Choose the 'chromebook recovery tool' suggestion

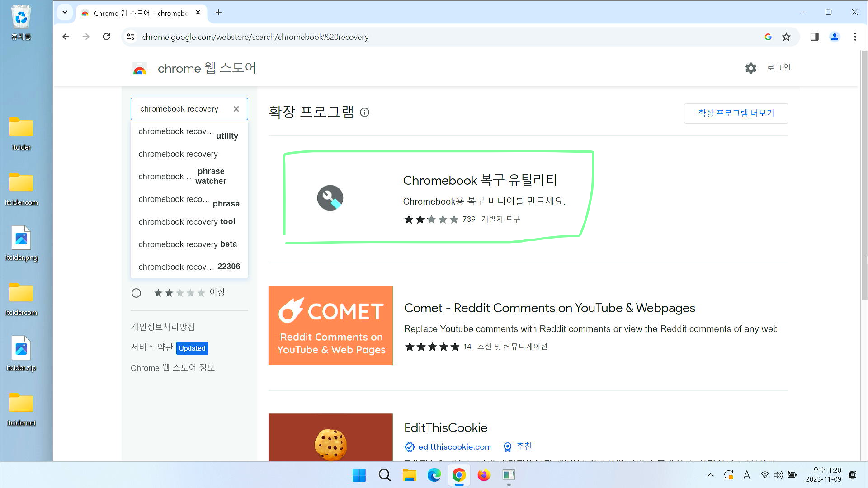tap(187, 222)
